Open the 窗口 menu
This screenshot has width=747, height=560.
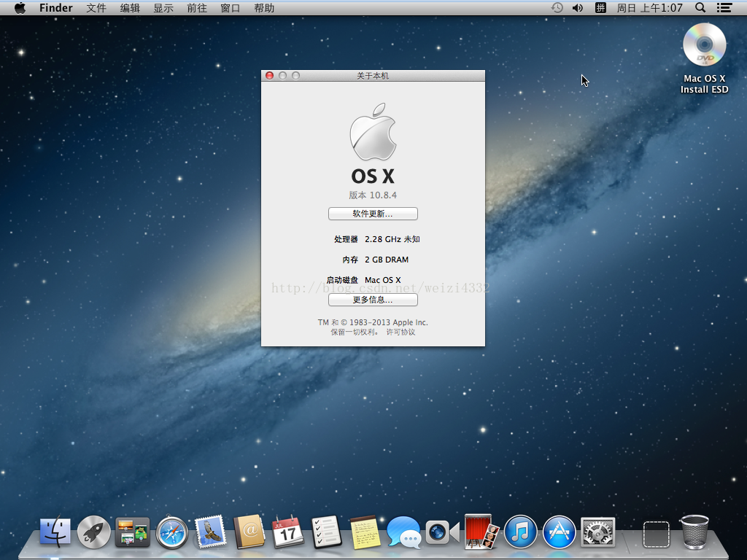click(x=230, y=8)
